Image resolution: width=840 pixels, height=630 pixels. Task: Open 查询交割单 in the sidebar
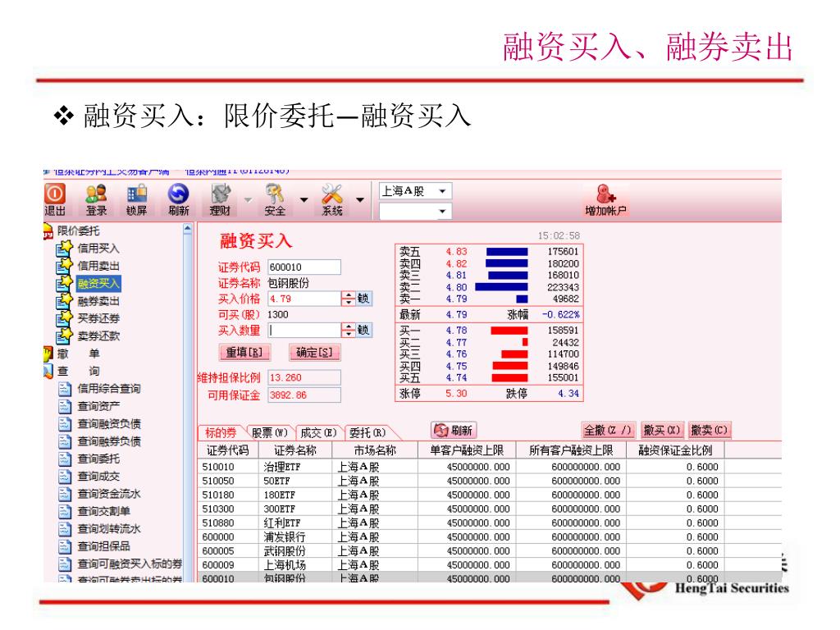click(103, 511)
